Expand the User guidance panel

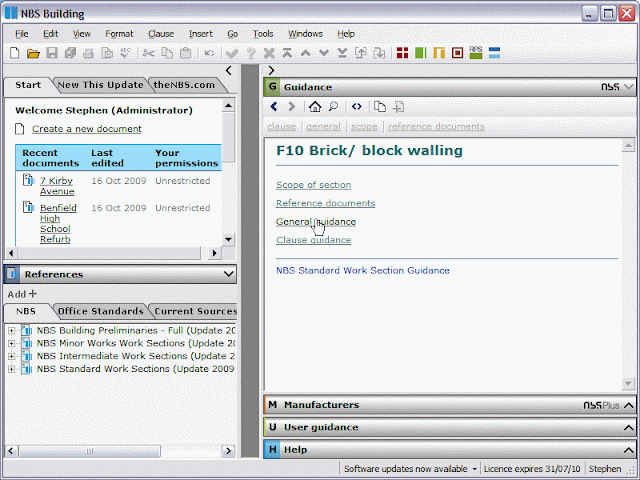click(629, 428)
